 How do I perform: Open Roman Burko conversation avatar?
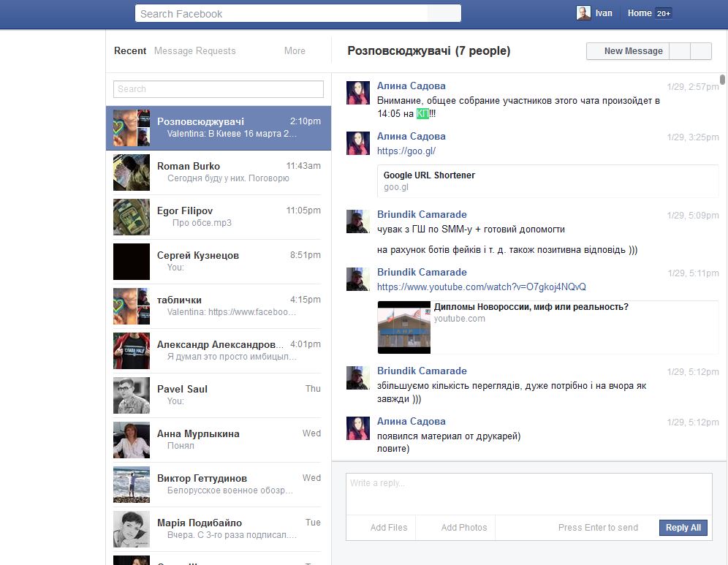[x=132, y=172]
